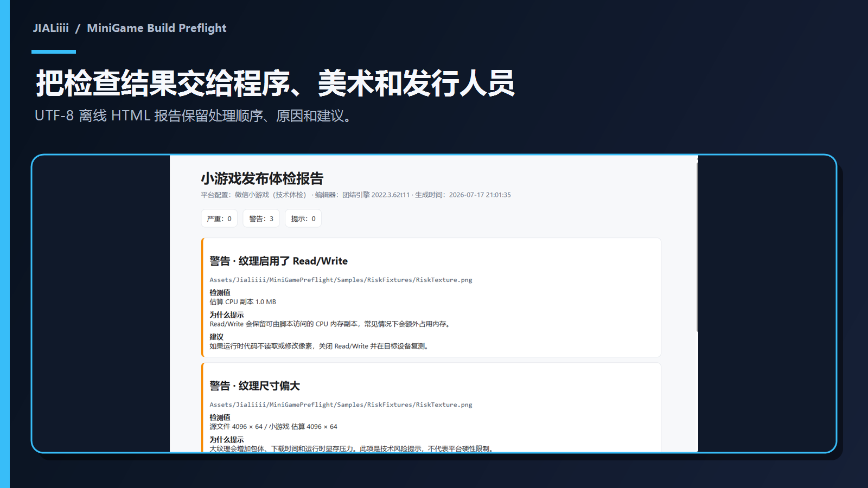Click the 估算 CPU 副本 1.0 MB value
The width and height of the screenshot is (868, 488).
click(243, 302)
